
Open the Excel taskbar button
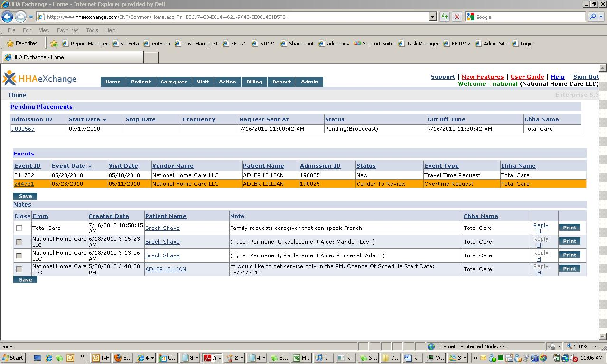click(x=300, y=358)
